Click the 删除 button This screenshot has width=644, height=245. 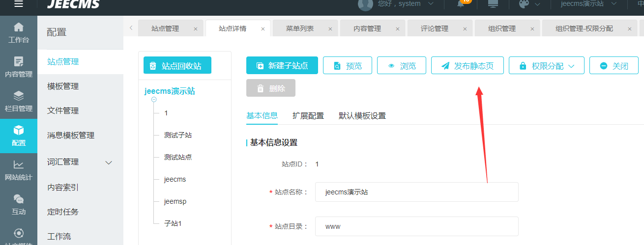pos(271,88)
